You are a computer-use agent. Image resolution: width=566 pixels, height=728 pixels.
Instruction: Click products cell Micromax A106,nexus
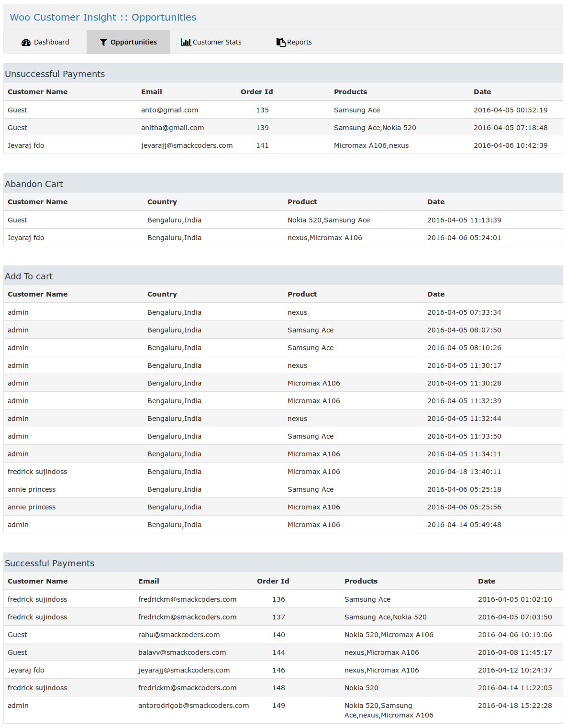click(x=371, y=145)
